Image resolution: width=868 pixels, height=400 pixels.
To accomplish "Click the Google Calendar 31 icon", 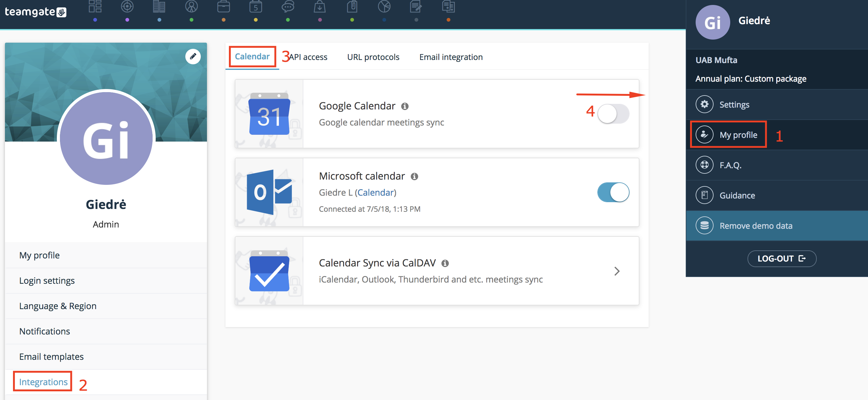I will tap(269, 114).
